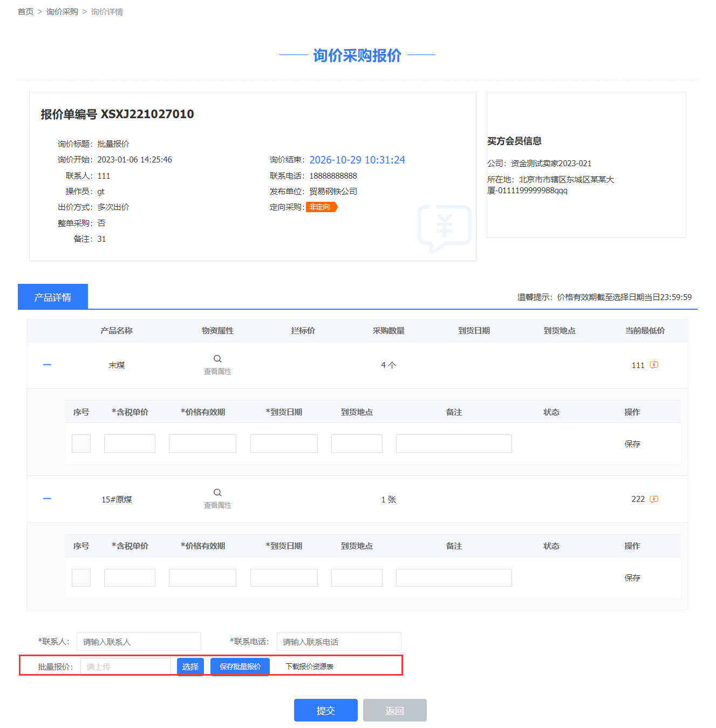
Task: Click 买方会员信息 heading
Action: pyautogui.click(x=514, y=141)
